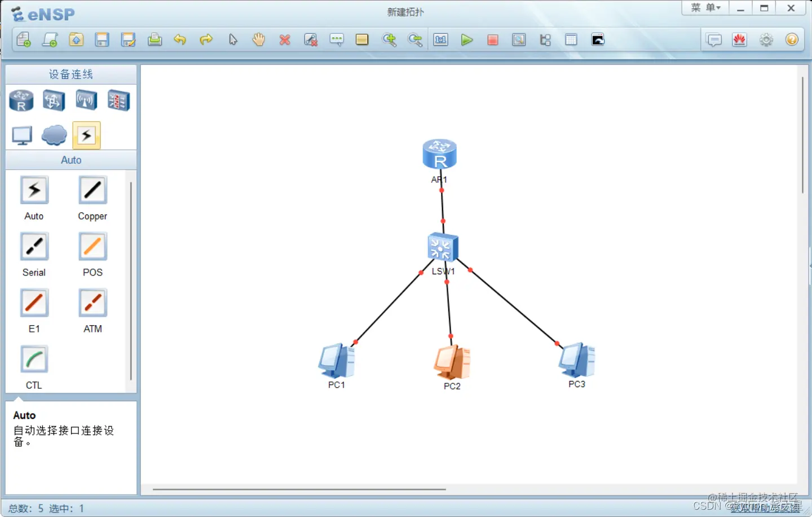The width and height of the screenshot is (812, 517).
Task: Reset zoom to original size
Action: point(440,40)
